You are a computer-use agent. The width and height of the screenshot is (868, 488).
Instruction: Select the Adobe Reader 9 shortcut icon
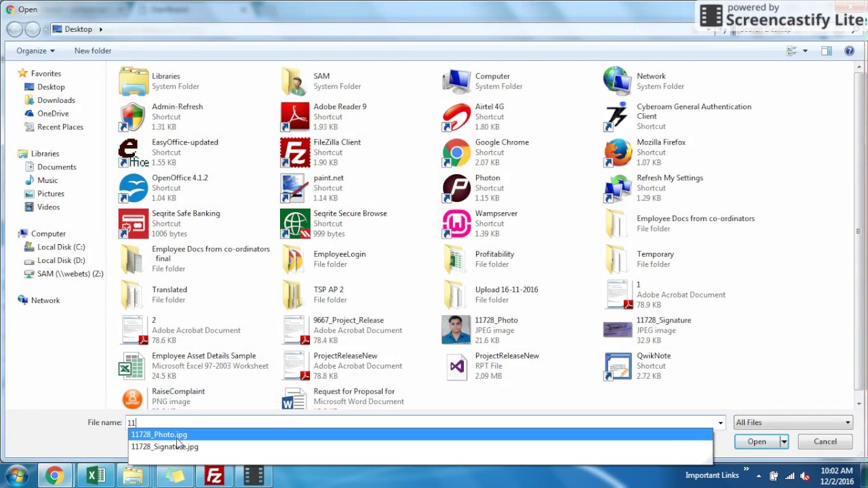[x=295, y=117]
